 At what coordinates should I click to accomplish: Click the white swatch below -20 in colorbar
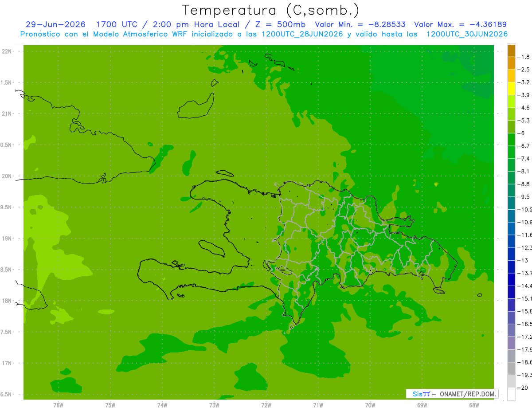pyautogui.click(x=511, y=394)
